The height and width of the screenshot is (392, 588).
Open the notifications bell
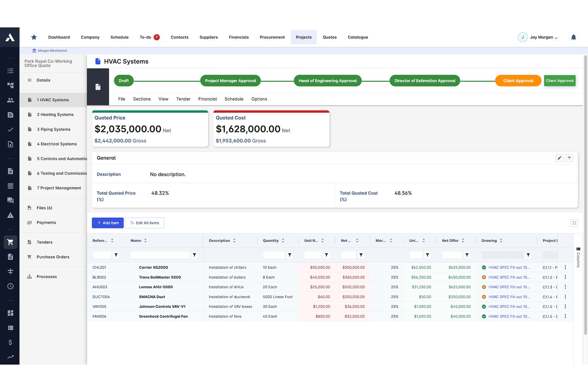(573, 37)
